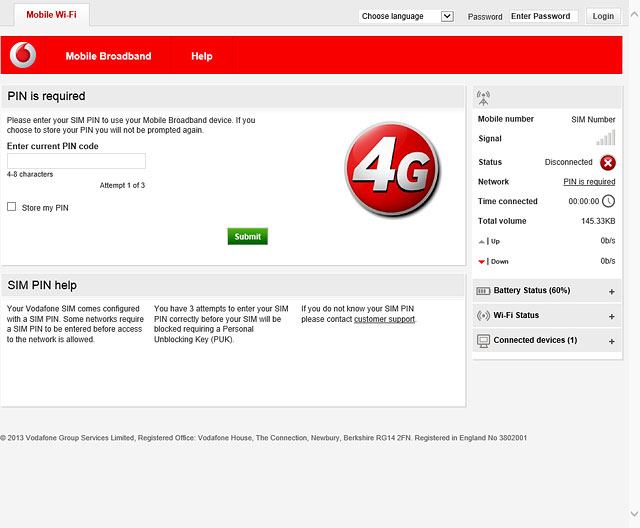Click the 00:00:00 time connected value
Screen dimensions: 640x528
pyautogui.click(x=584, y=201)
